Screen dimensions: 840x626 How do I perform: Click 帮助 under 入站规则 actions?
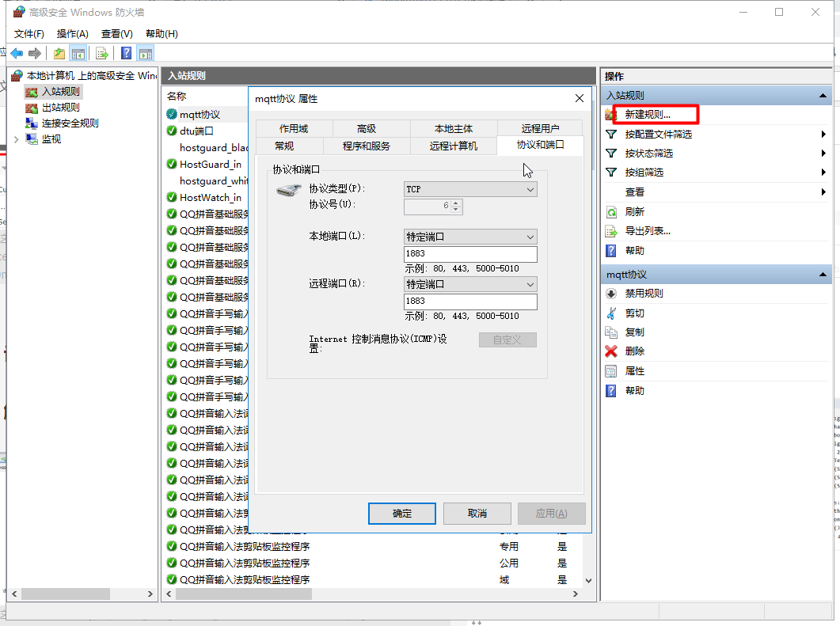point(634,251)
